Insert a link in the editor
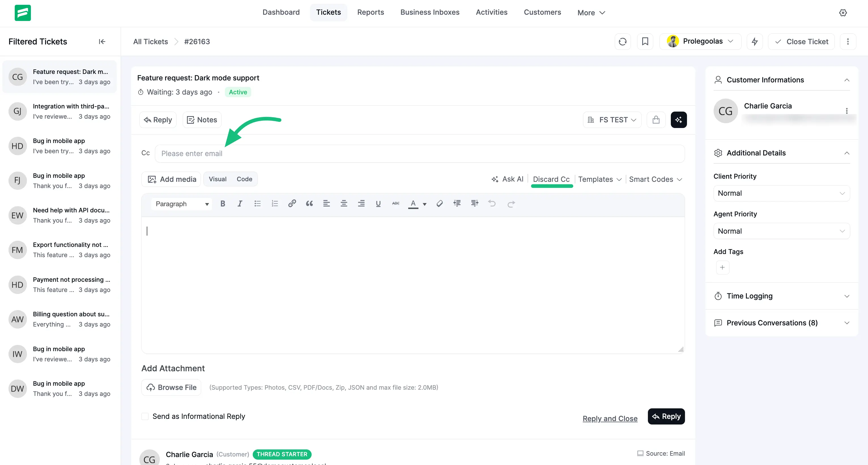 click(292, 204)
